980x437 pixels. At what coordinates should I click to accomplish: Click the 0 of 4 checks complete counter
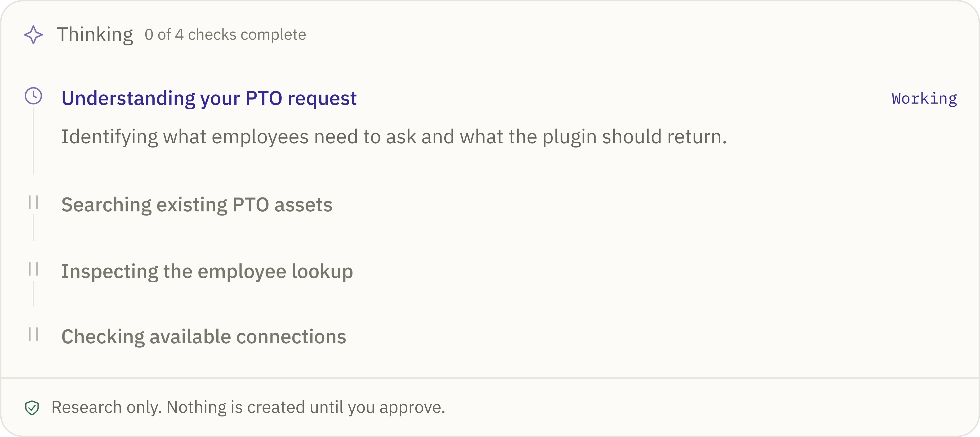[x=225, y=35]
